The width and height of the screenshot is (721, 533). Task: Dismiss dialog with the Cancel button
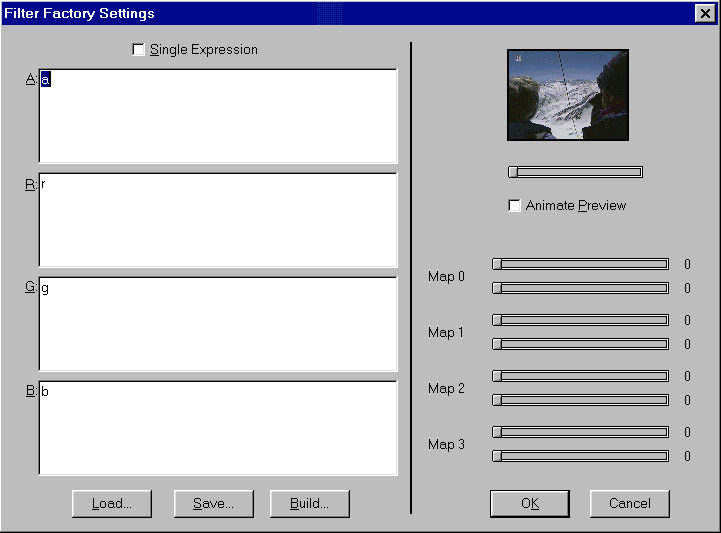tap(629, 503)
